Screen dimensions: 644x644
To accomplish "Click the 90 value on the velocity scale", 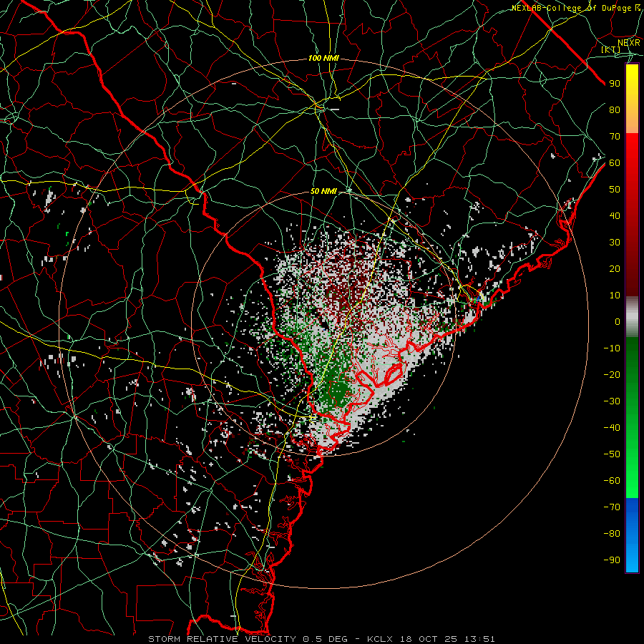I will (x=615, y=84).
